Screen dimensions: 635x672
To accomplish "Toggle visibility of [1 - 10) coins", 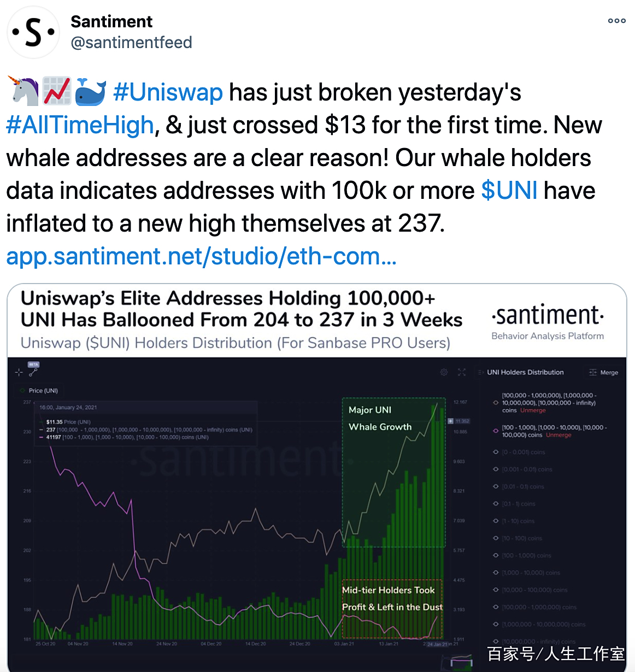I will click(496, 521).
